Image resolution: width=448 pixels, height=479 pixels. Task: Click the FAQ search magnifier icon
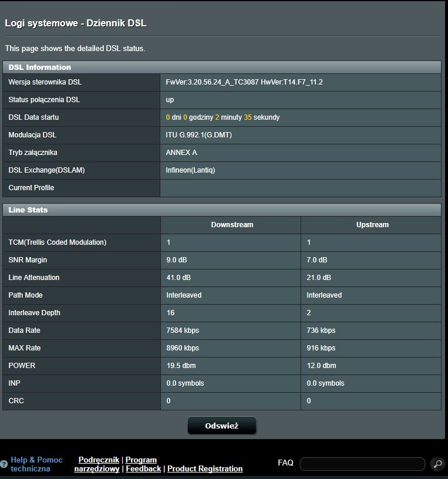pos(437,464)
